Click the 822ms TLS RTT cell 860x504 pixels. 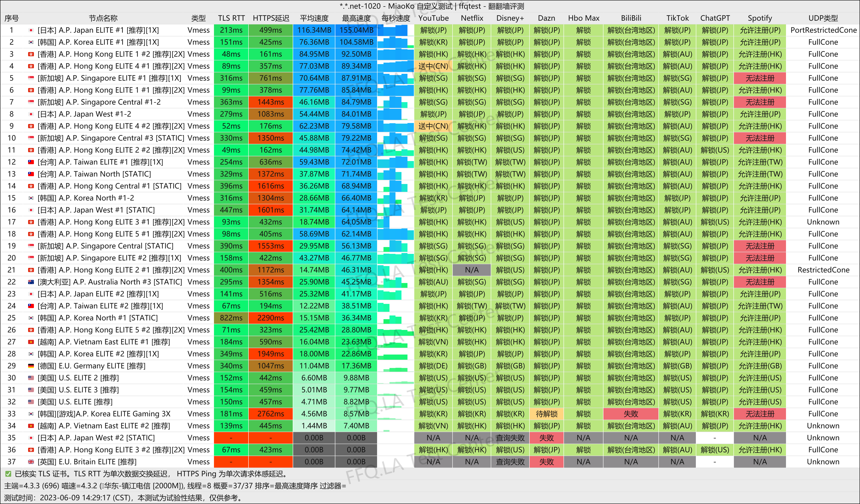click(231, 318)
